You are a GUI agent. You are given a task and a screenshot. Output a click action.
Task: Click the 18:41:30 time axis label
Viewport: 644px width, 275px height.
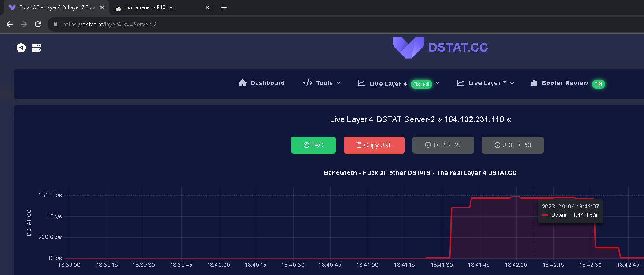[x=442, y=265]
